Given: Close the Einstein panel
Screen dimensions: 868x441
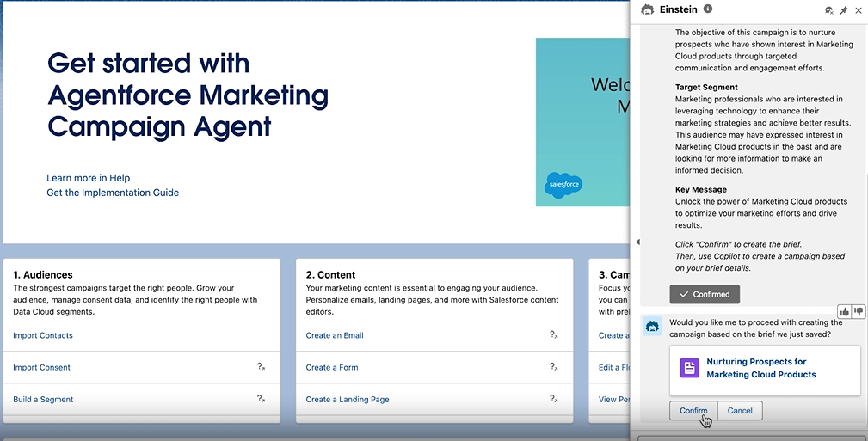Looking at the screenshot, I should 859,10.
